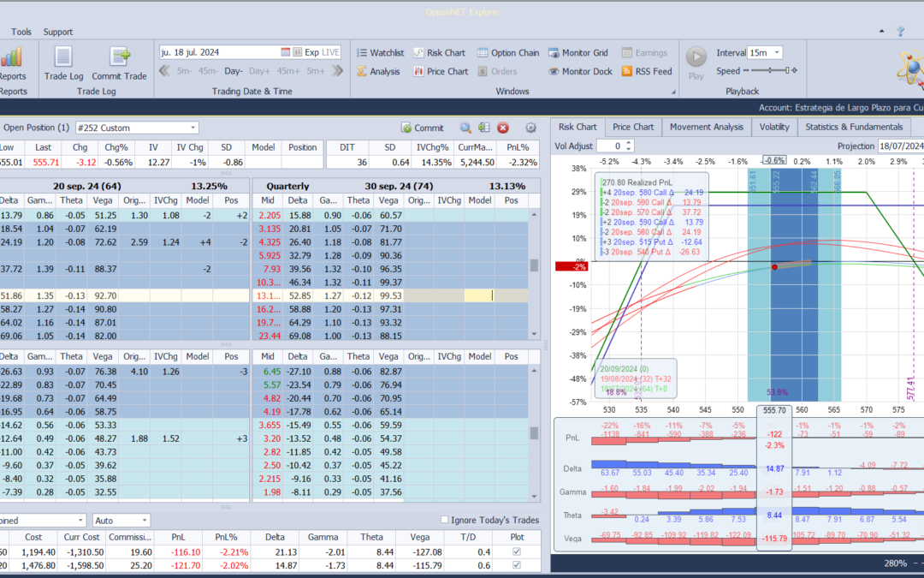The width and height of the screenshot is (924, 578).
Task: Enable Ignore Today's Trades checkbox
Action: coord(444,520)
